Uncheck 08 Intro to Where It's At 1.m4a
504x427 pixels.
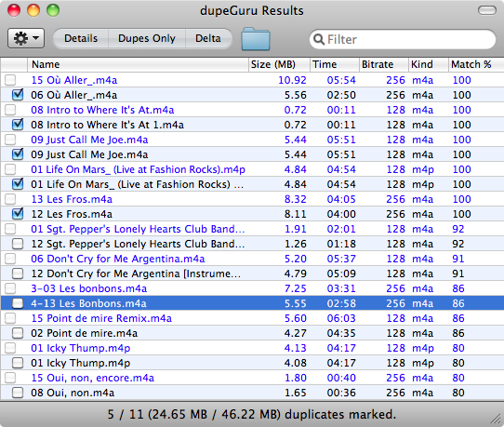(18, 125)
